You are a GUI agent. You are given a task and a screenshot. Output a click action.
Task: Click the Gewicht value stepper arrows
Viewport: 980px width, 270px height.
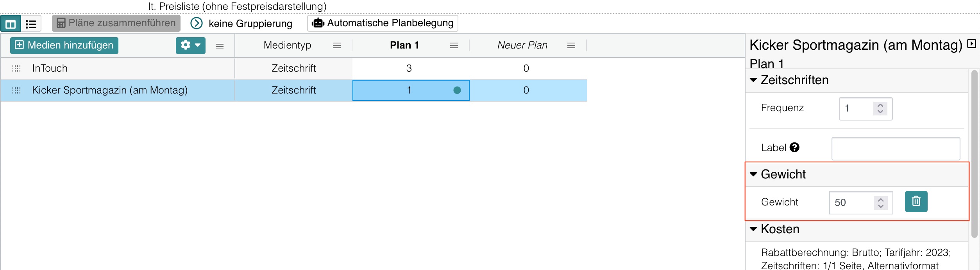[880, 203]
